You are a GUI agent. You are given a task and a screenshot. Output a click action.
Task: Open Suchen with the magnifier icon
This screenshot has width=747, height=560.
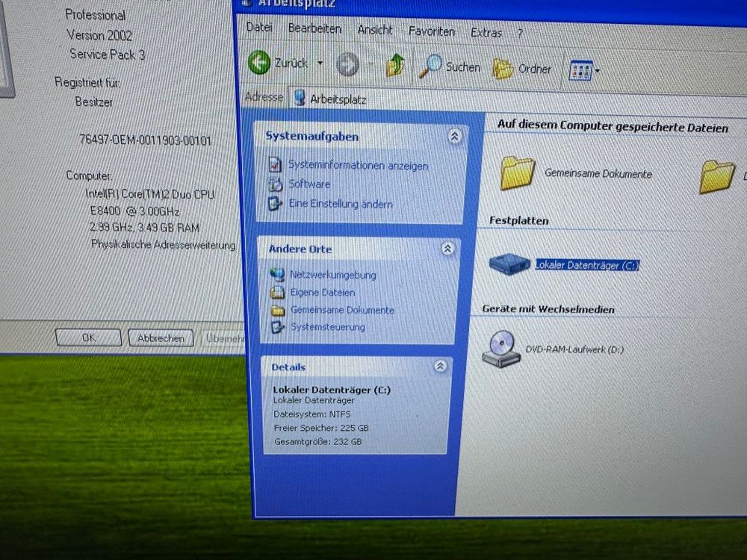449,66
